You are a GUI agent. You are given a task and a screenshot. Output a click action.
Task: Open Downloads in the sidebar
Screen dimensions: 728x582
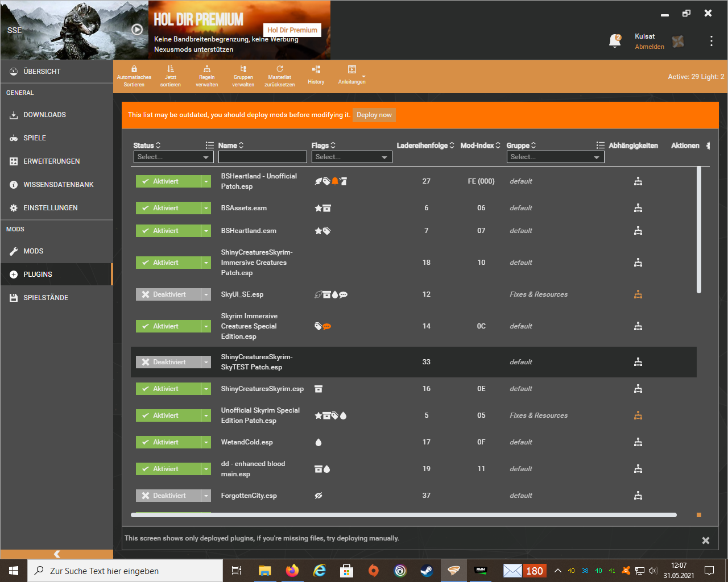pos(44,115)
